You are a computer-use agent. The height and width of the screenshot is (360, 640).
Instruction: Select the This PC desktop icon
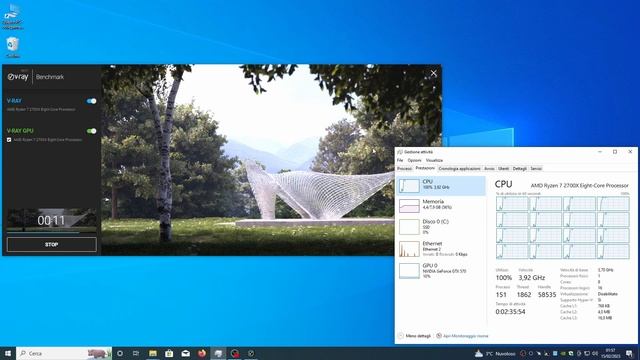point(12,17)
